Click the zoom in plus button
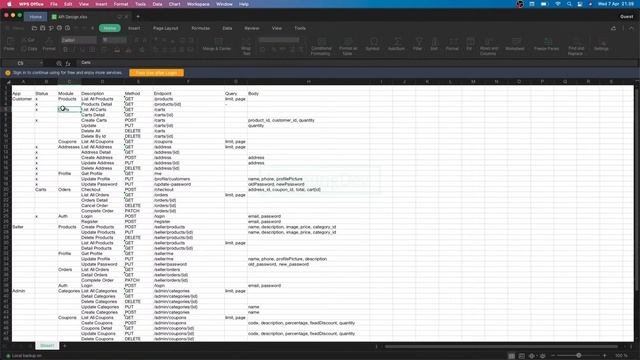The width and height of the screenshot is (640, 360). tap(604, 356)
